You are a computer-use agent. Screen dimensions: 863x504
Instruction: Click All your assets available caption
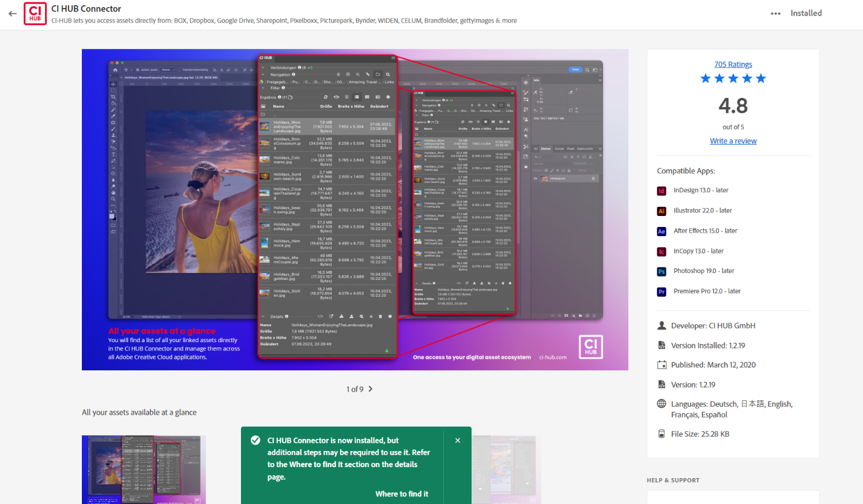139,412
